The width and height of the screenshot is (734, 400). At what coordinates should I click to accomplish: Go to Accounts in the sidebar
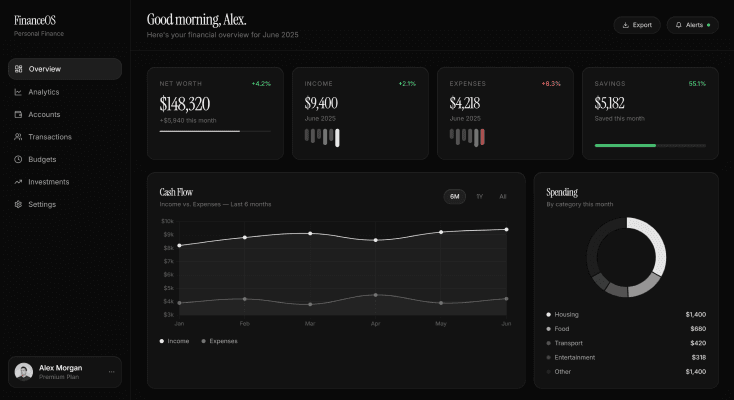click(x=65, y=114)
